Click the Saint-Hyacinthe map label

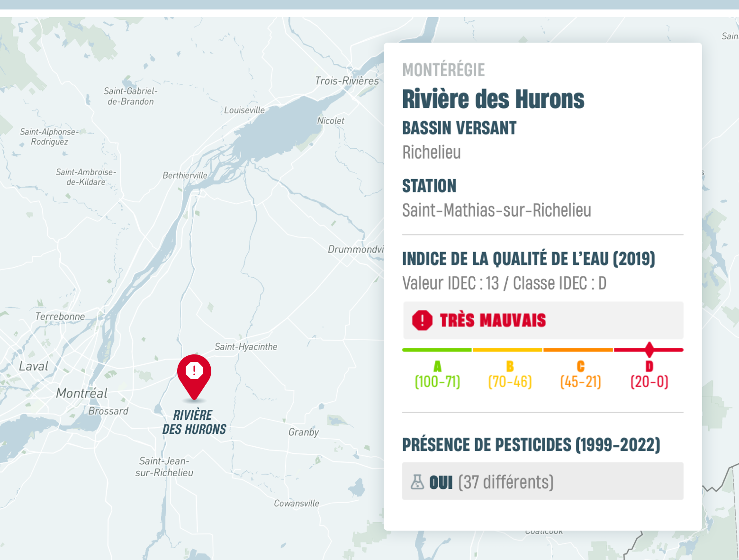point(246,346)
